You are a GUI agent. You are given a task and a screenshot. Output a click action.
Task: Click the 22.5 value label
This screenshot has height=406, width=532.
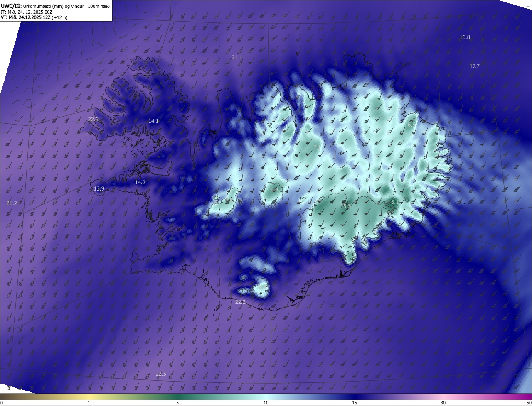(161, 374)
